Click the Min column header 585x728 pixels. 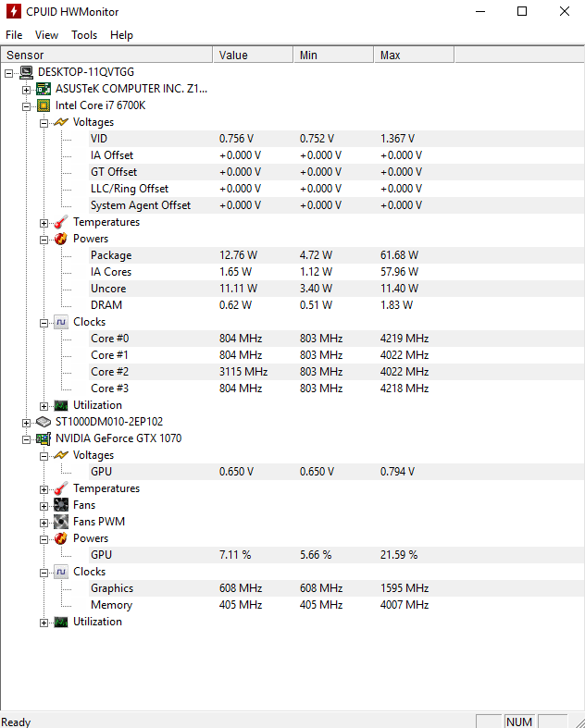point(333,55)
